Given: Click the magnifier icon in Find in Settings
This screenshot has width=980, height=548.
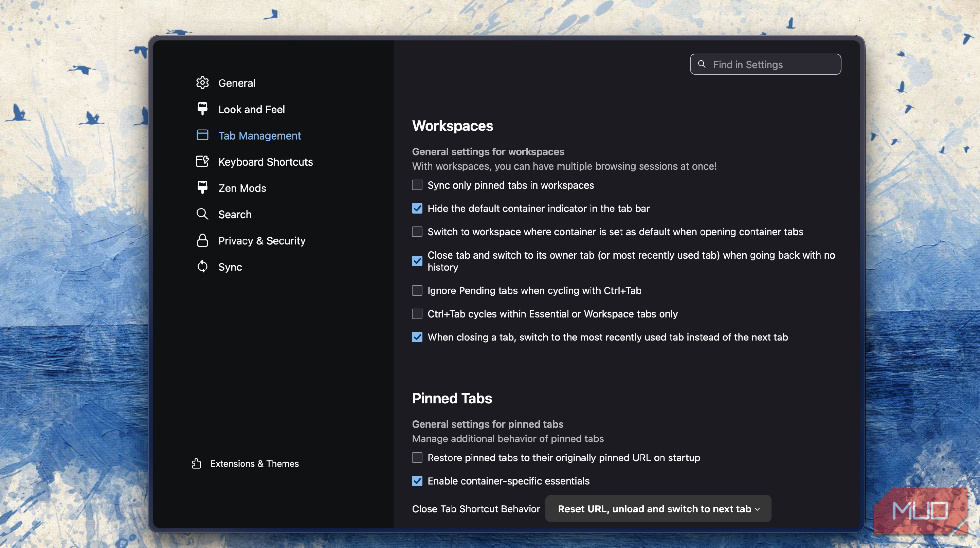Looking at the screenshot, I should pyautogui.click(x=702, y=64).
